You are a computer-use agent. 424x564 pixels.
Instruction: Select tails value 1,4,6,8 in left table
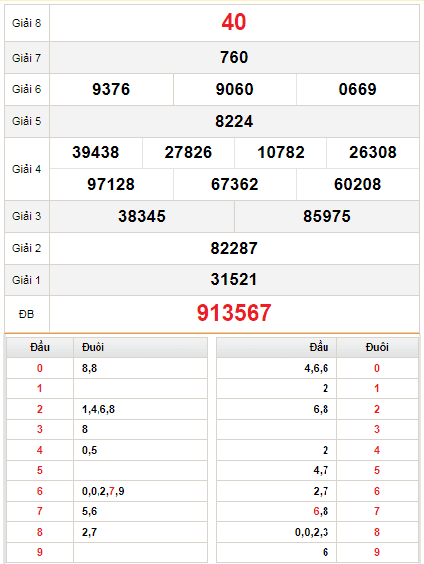click(99, 409)
